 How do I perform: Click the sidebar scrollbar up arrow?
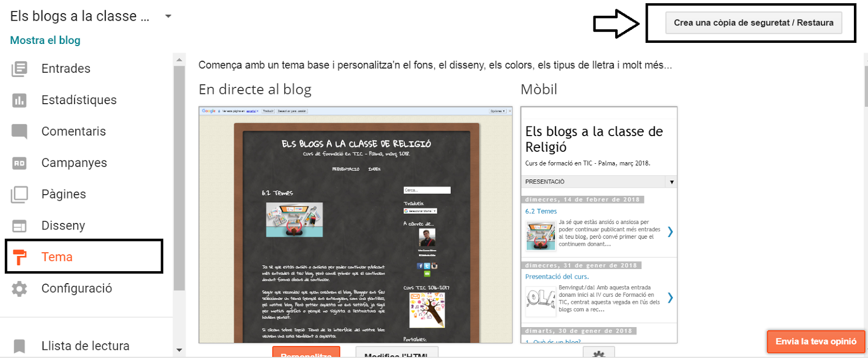tap(179, 60)
